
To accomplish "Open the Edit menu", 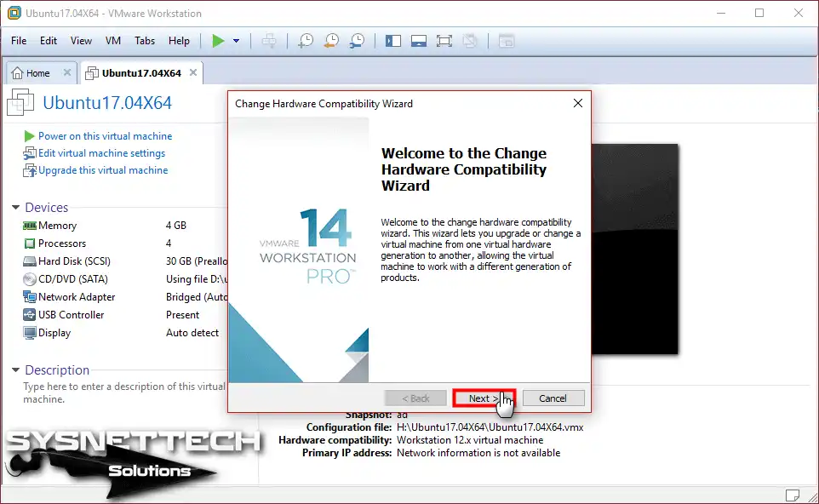I will [49, 41].
